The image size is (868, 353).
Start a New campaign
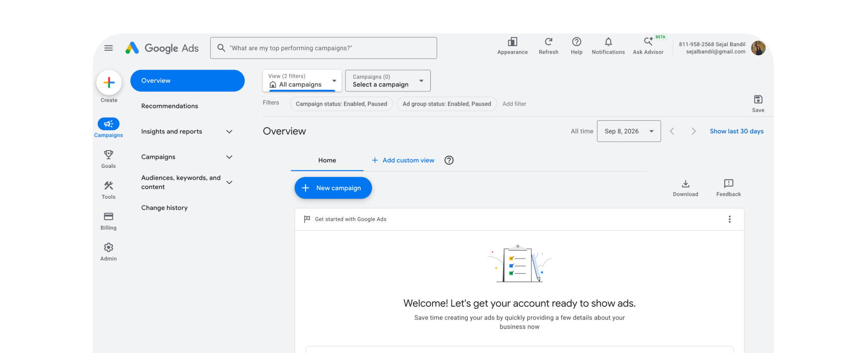point(333,188)
